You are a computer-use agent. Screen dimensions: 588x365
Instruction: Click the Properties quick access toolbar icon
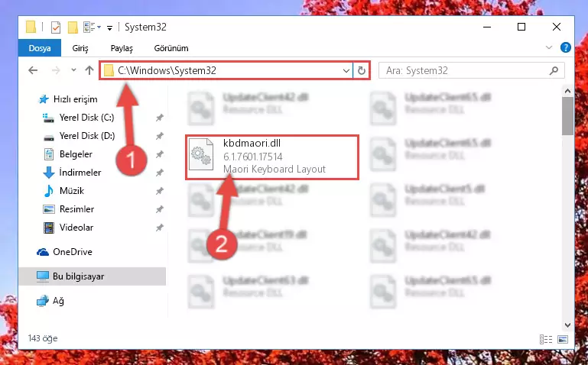click(56, 27)
